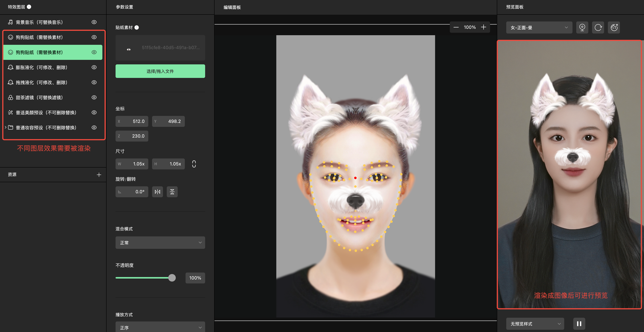Select the 普适美颜预设 layer item
The width and height of the screenshot is (644, 332).
click(46, 113)
